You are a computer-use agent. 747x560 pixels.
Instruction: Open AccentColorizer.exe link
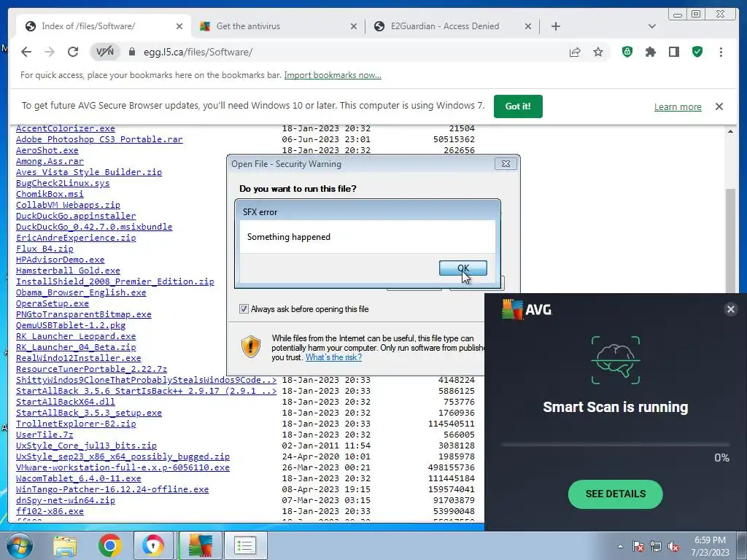tap(65, 128)
